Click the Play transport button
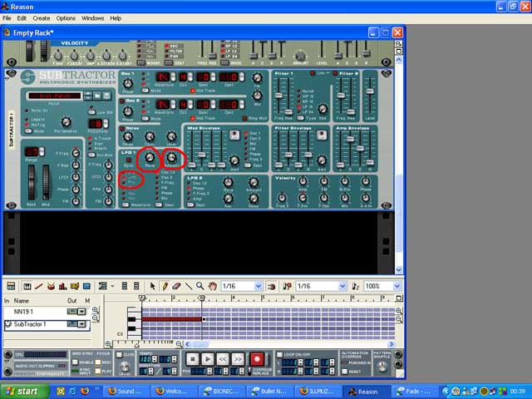 [207, 359]
